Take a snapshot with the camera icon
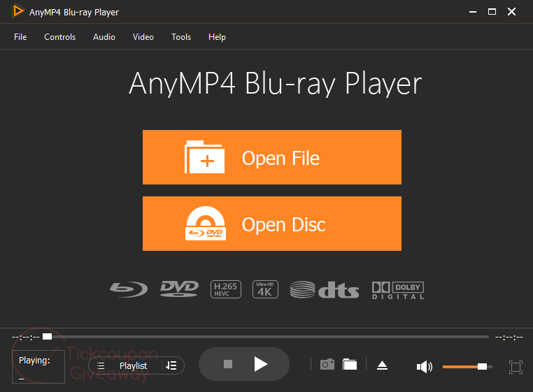This screenshot has height=392, width=533. click(x=327, y=365)
